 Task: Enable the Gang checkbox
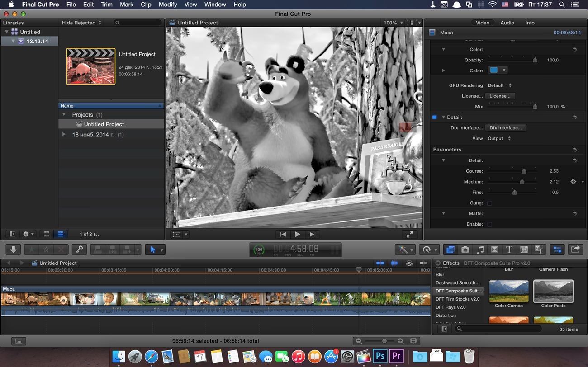(x=489, y=203)
